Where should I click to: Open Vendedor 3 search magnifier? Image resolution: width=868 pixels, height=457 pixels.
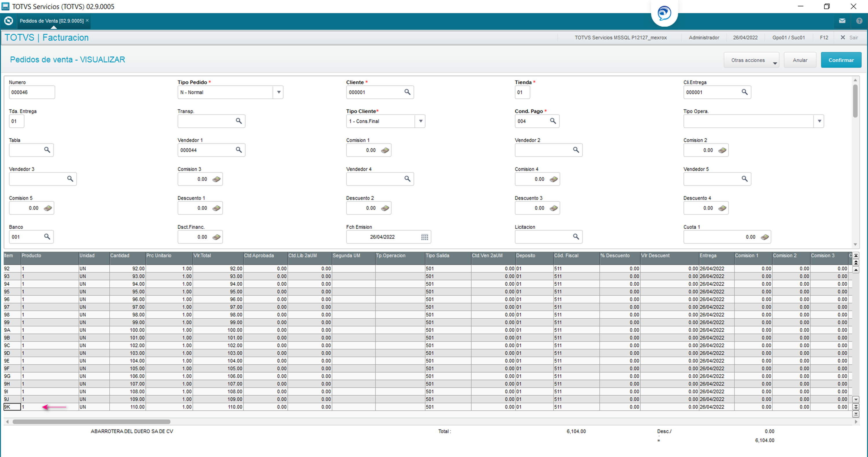(70, 179)
